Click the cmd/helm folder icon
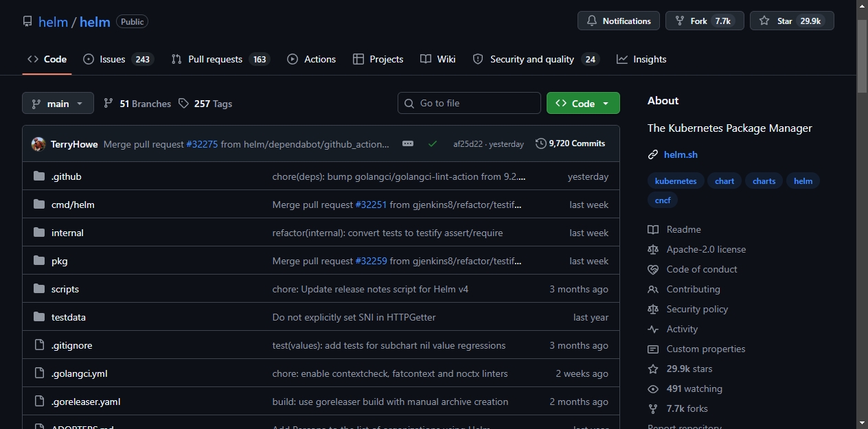This screenshot has height=429, width=868. [x=39, y=205]
